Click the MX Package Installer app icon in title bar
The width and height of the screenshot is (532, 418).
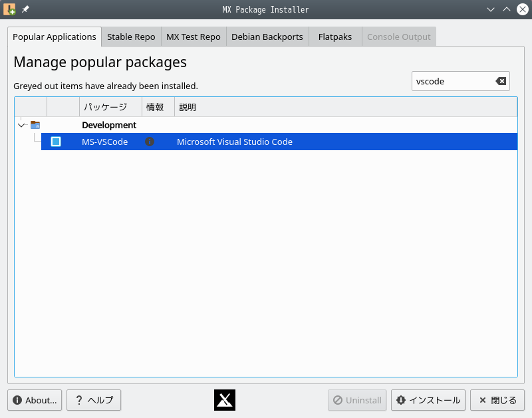click(x=9, y=9)
